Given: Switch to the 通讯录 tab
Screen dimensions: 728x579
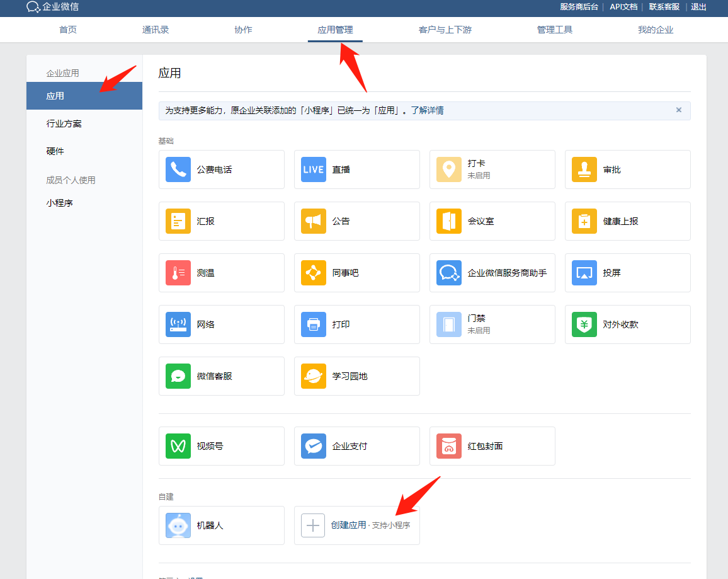Looking at the screenshot, I should 156,30.
